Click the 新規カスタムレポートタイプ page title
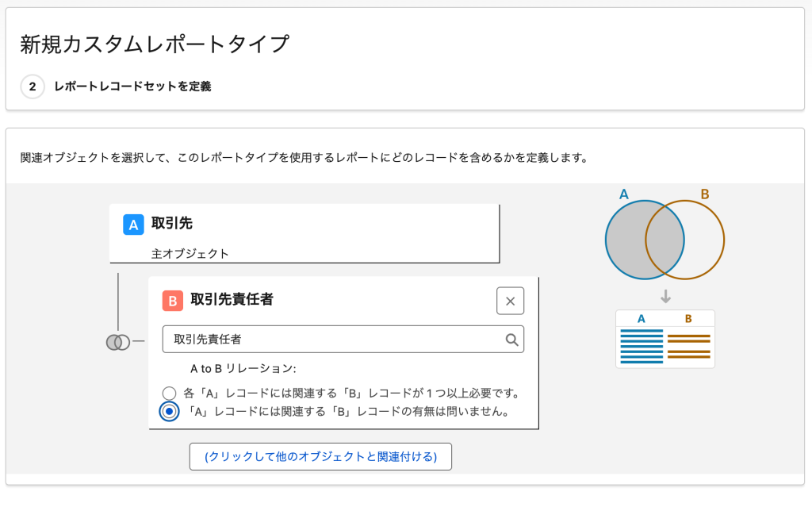This screenshot has height=511, width=812. pyautogui.click(x=155, y=44)
